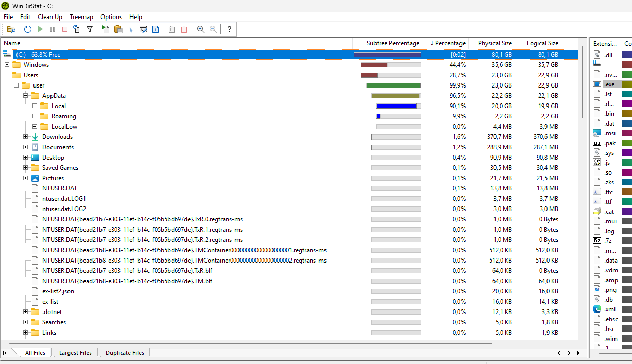
Task: Switch to the Largest Files tab
Action: coord(75,353)
